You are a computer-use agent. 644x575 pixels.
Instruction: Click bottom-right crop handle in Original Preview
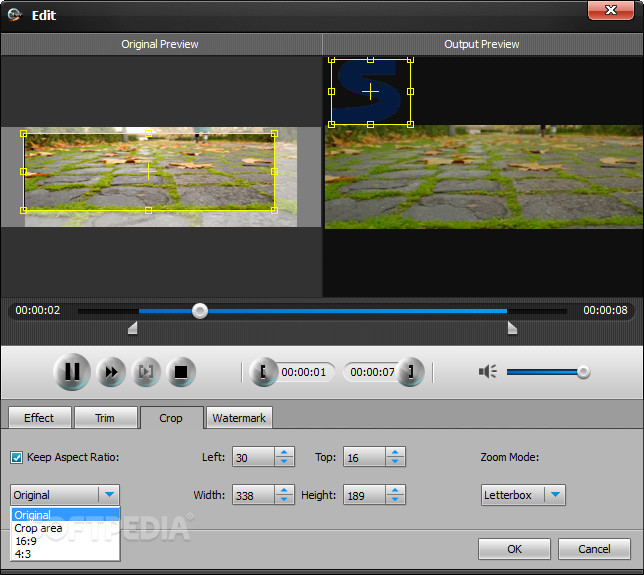coord(274,210)
